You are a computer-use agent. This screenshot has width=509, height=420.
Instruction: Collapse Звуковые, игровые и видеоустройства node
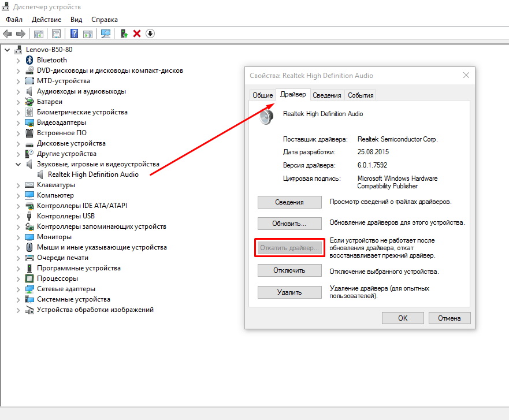18,164
